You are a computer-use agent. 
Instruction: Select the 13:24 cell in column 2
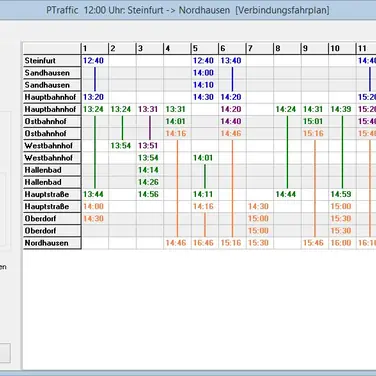[122, 109]
